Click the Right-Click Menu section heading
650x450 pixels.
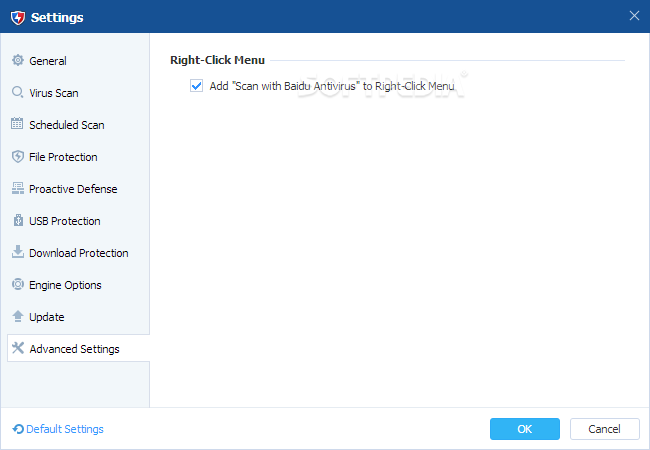(217, 60)
